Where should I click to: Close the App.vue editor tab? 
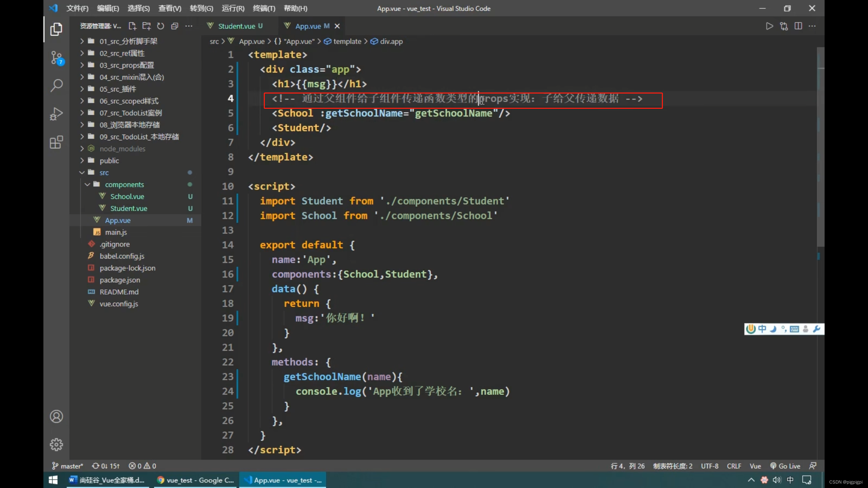point(337,26)
